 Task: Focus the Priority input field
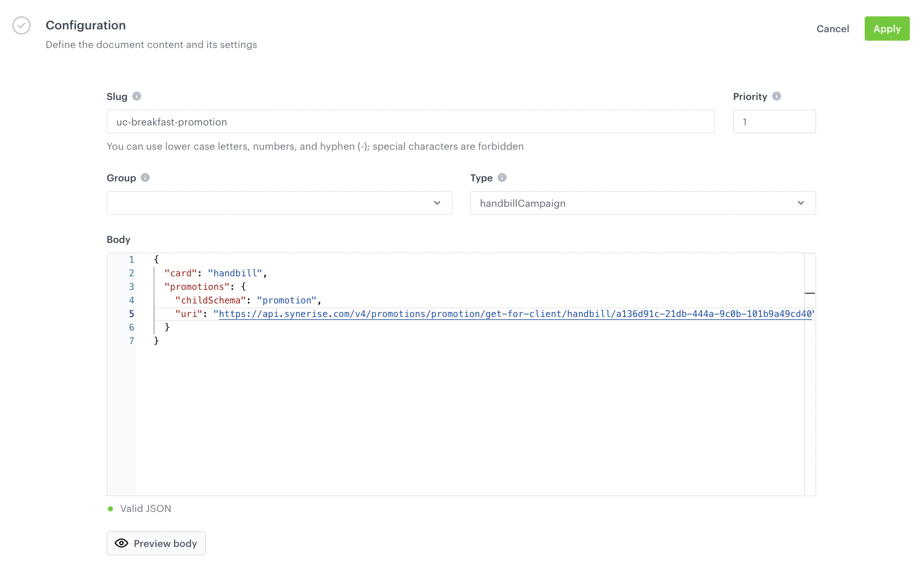(774, 121)
